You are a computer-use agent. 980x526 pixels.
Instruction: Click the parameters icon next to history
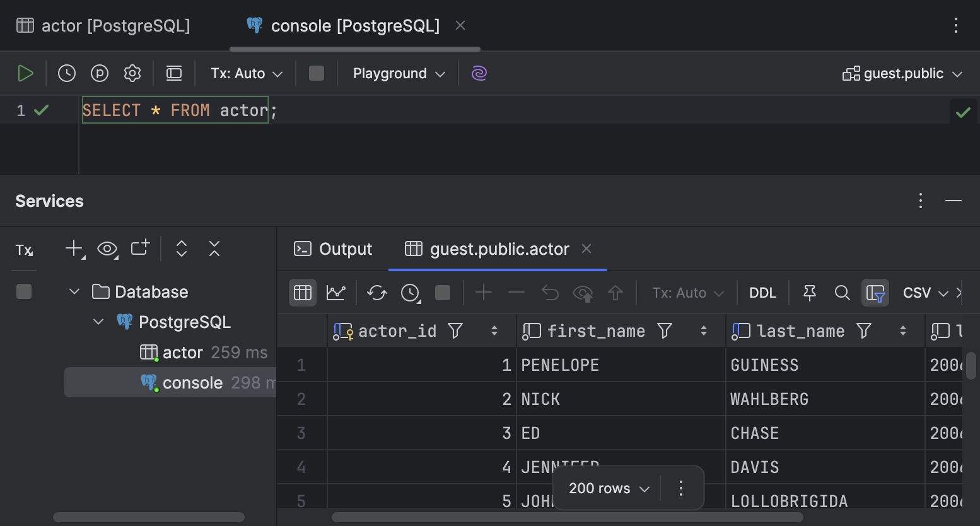click(100, 73)
